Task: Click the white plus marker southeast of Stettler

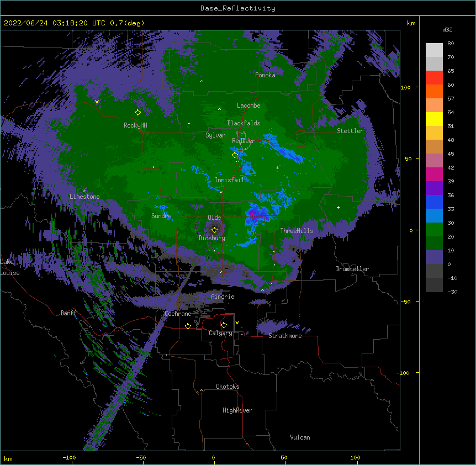Action: tap(338, 207)
